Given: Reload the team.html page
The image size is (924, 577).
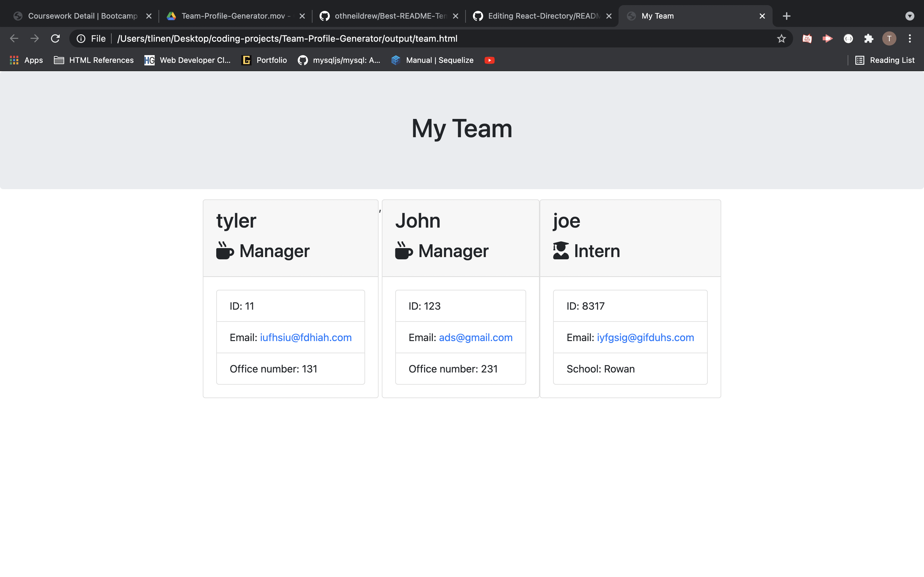Looking at the screenshot, I should pyautogui.click(x=56, y=38).
